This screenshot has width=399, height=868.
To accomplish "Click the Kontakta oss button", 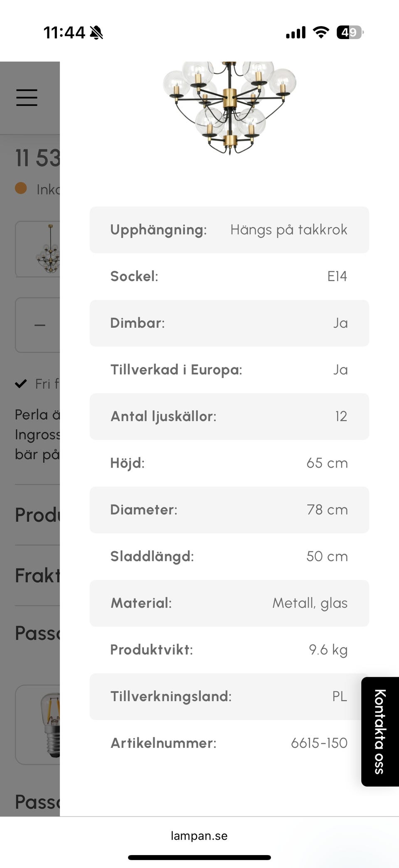I will pyautogui.click(x=380, y=731).
